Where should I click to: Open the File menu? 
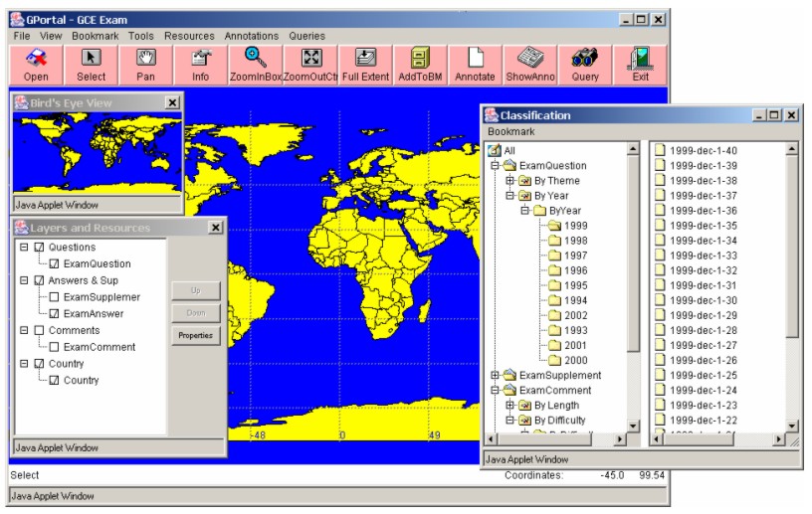(x=22, y=36)
